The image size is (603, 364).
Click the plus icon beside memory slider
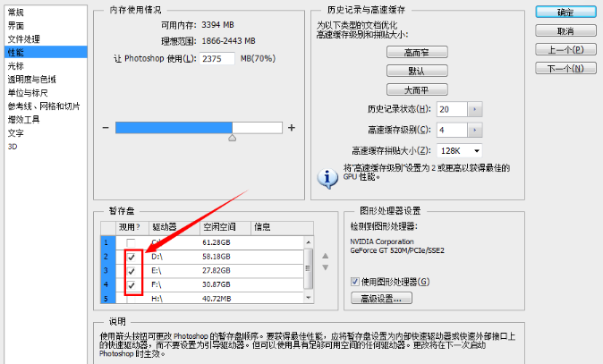click(x=291, y=128)
